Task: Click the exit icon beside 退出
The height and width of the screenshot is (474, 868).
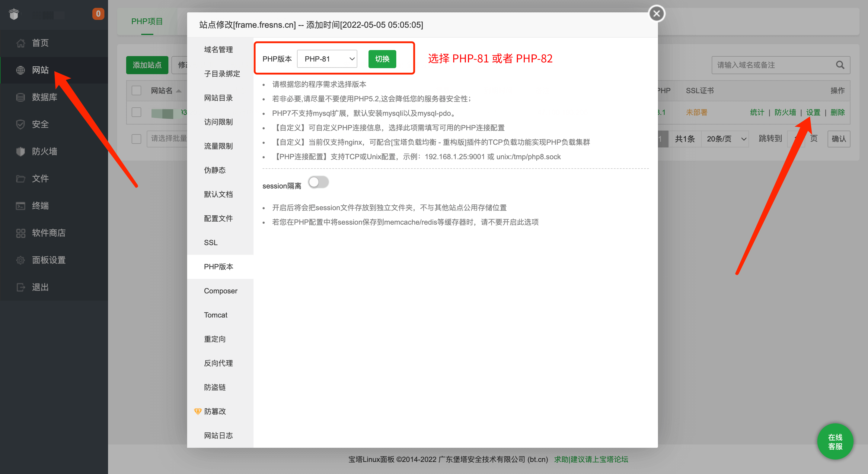Action: coord(21,287)
